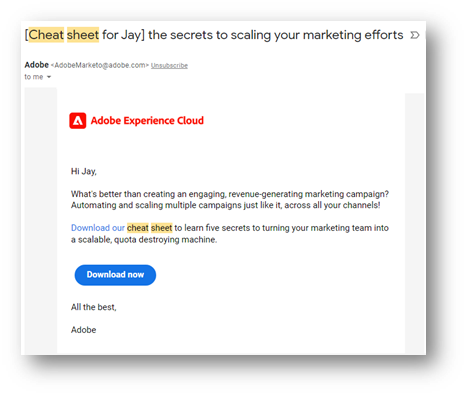Click the Adobe signature at the bottom
The width and height of the screenshot is (468, 397).
pyautogui.click(x=84, y=330)
